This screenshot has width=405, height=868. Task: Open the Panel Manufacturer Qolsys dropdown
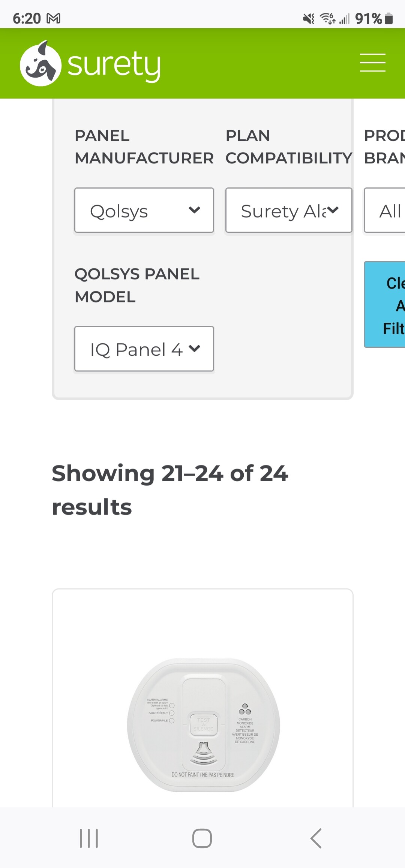point(144,210)
